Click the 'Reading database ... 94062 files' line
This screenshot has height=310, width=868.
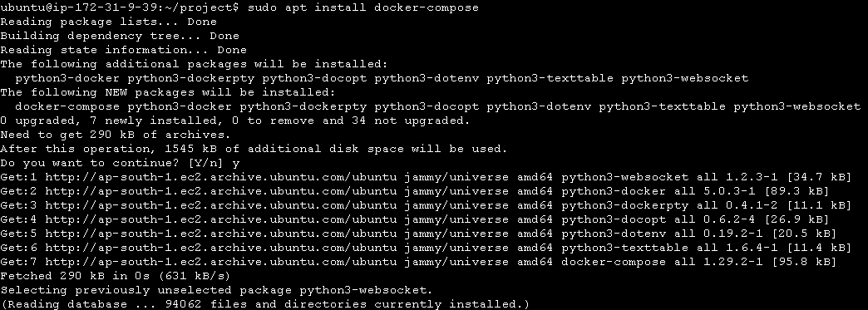tap(265, 304)
